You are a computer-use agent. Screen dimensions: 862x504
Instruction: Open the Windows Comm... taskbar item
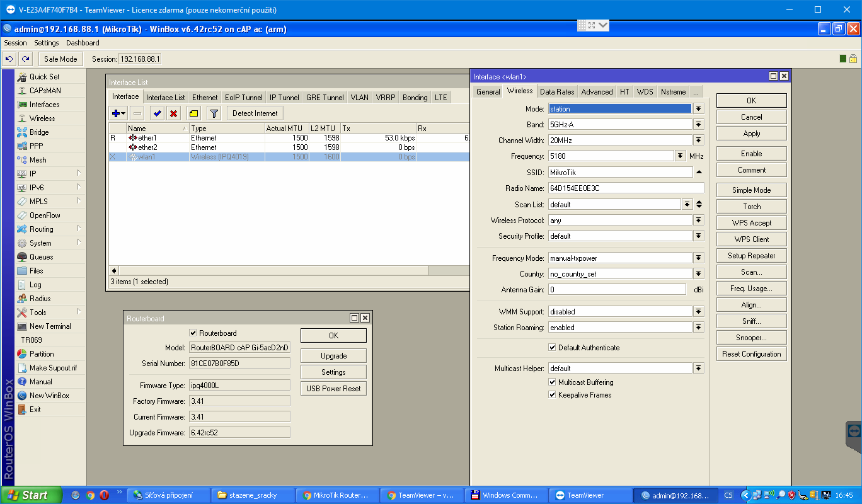point(507,495)
